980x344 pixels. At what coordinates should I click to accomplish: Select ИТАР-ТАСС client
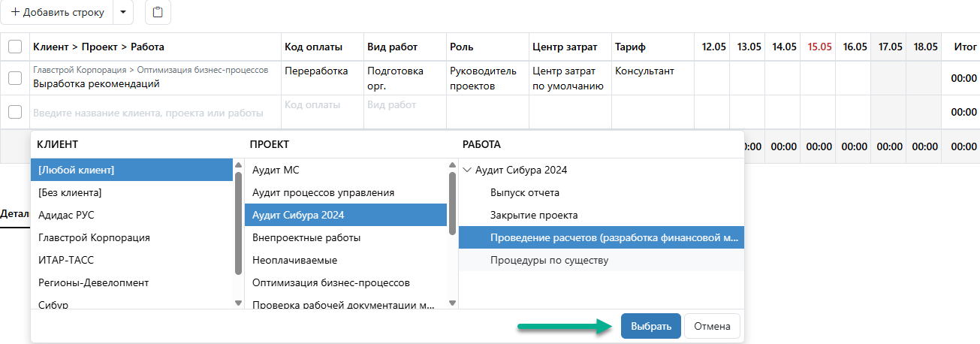click(132, 260)
